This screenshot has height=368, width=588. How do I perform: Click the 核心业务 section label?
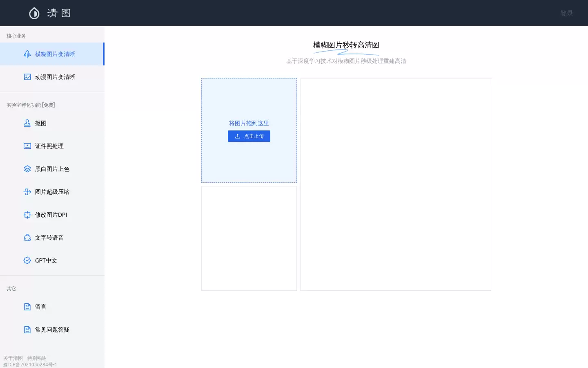coord(16,36)
